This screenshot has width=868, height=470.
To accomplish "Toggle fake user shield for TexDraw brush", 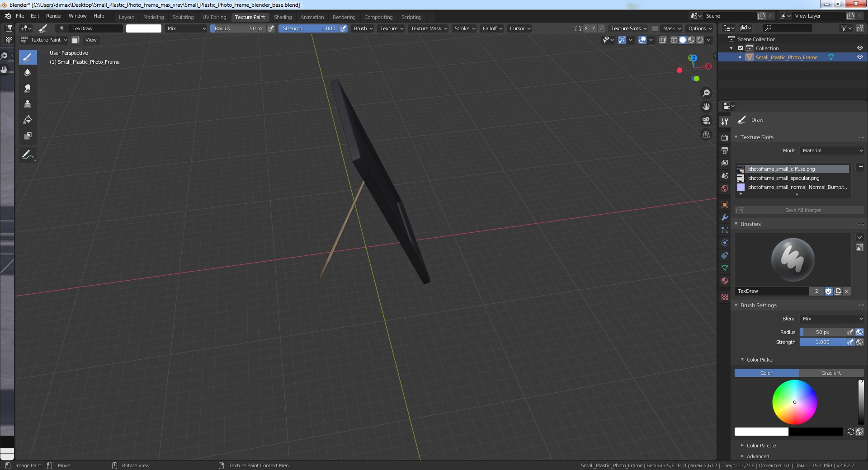I will pyautogui.click(x=829, y=291).
